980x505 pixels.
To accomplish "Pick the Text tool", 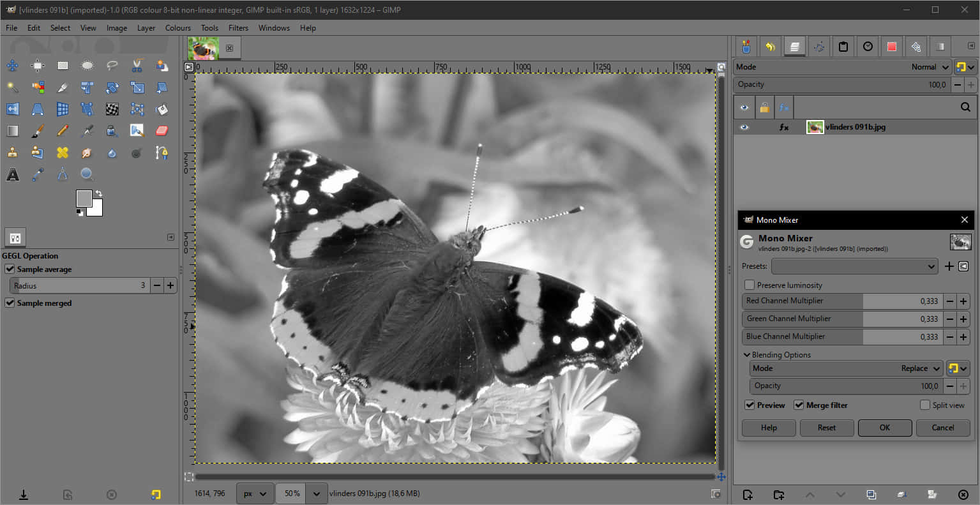I will (x=12, y=174).
